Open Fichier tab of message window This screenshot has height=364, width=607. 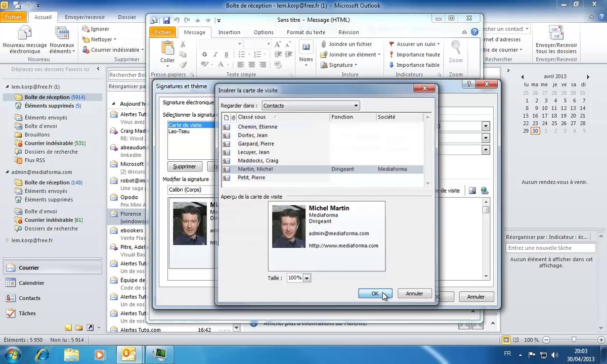coord(163,32)
